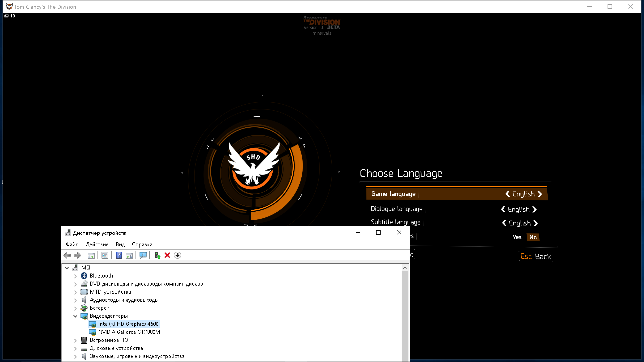
Task: Click Show/Hide console tree icon
Action: [91, 255]
